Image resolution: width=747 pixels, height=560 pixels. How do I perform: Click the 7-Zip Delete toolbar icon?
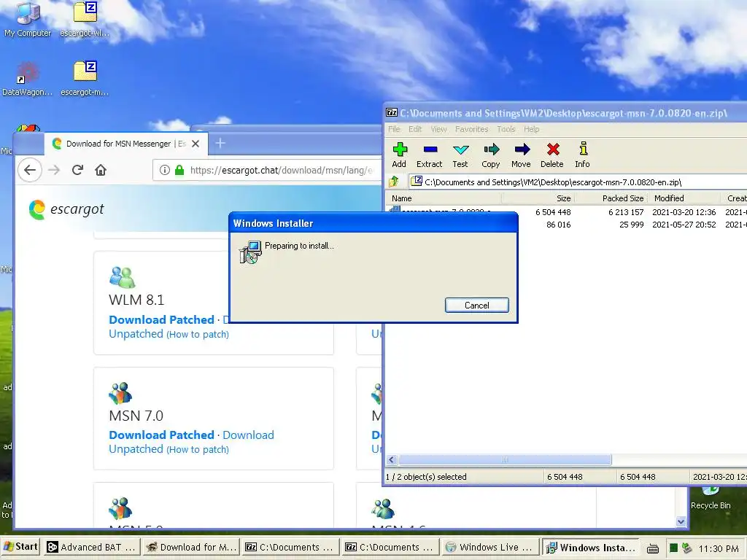pos(552,155)
